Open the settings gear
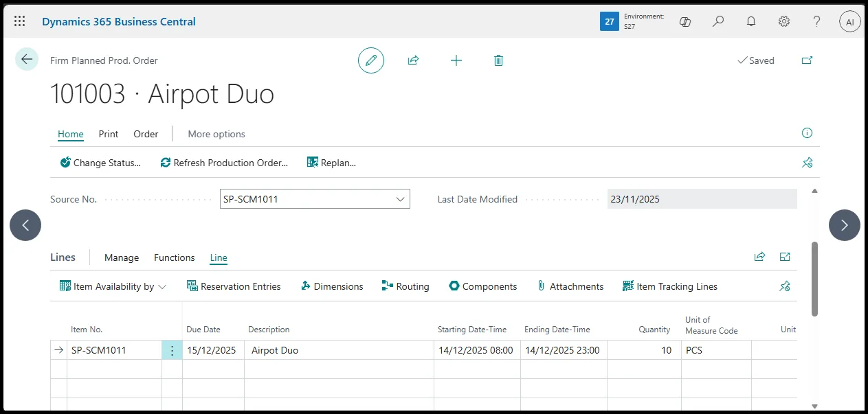This screenshot has height=414, width=868. pyautogui.click(x=784, y=21)
